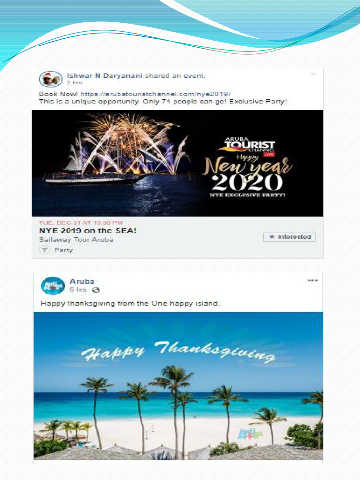Click the cocktail glass Party category icon
The height and width of the screenshot is (480, 360).
44,250
